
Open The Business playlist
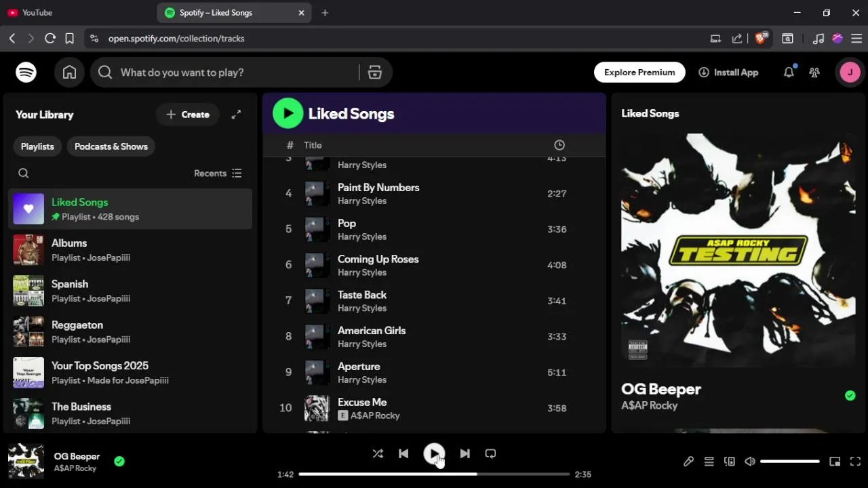(130, 413)
